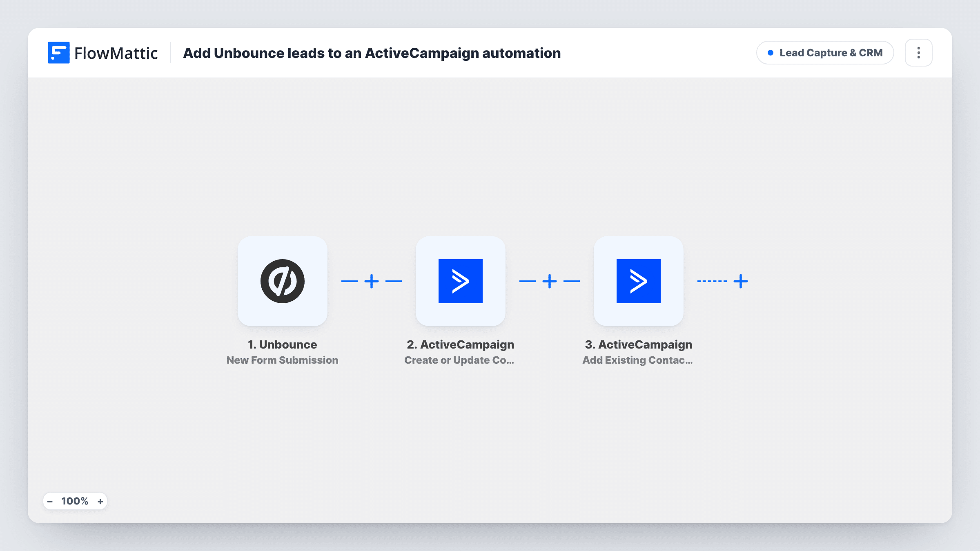Zoom in with the plus button
Image resolution: width=980 pixels, height=551 pixels.
[100, 501]
